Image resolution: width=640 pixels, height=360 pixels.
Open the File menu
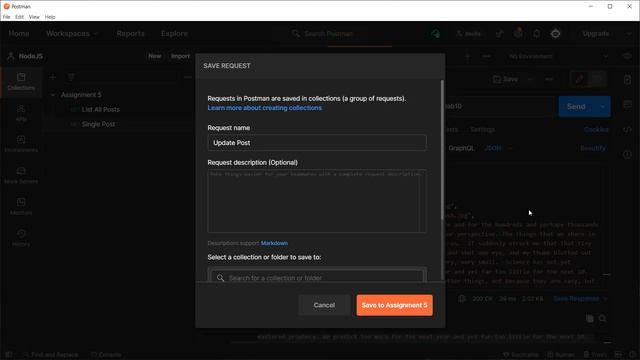tap(7, 17)
